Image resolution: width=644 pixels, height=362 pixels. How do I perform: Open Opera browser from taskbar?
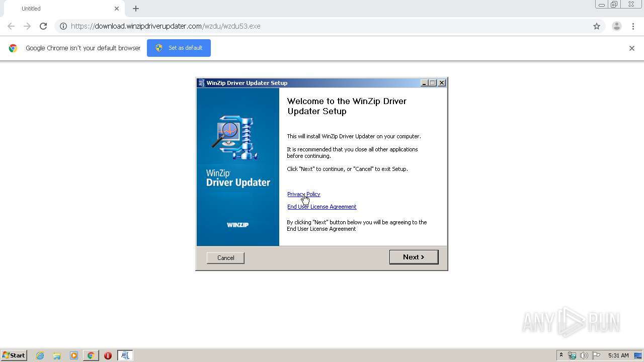[108, 355]
